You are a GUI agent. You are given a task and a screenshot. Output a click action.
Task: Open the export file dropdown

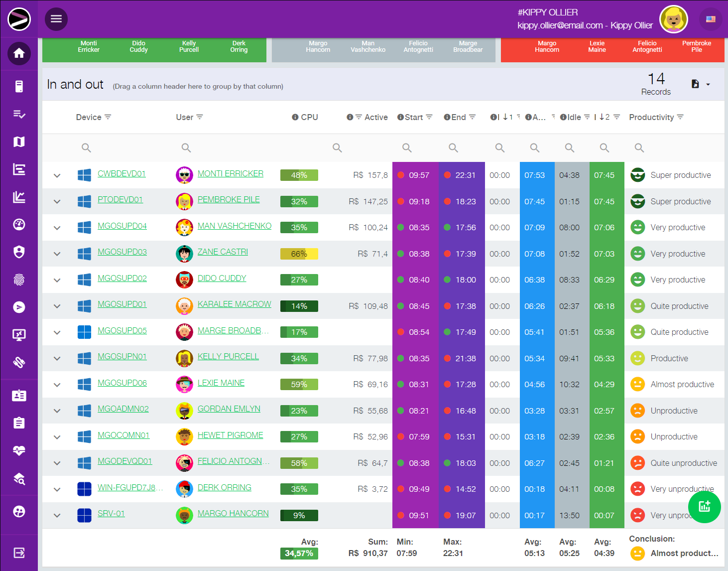701,84
